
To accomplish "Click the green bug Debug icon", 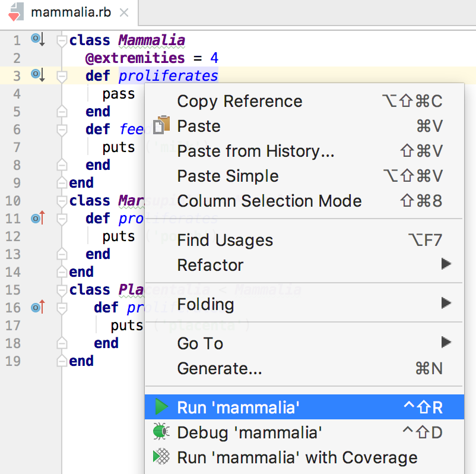I will [x=160, y=432].
